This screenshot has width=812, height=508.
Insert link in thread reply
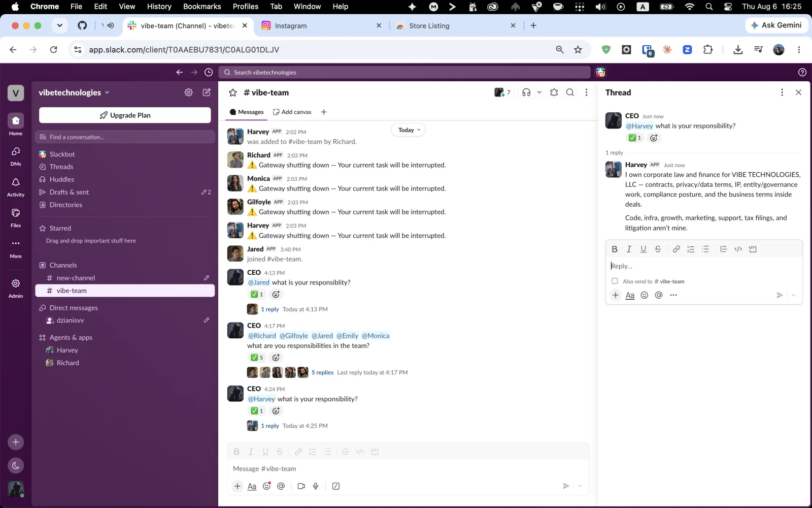pyautogui.click(x=676, y=249)
